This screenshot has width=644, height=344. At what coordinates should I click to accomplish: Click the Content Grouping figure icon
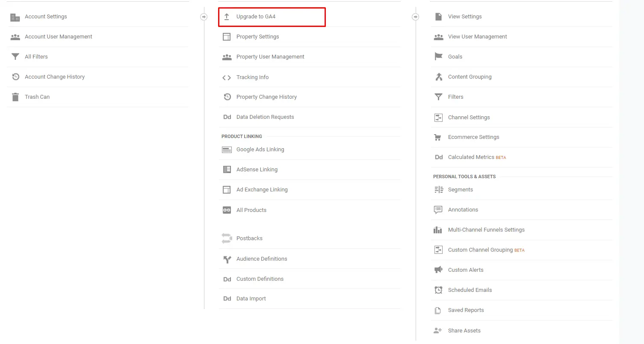tap(438, 77)
